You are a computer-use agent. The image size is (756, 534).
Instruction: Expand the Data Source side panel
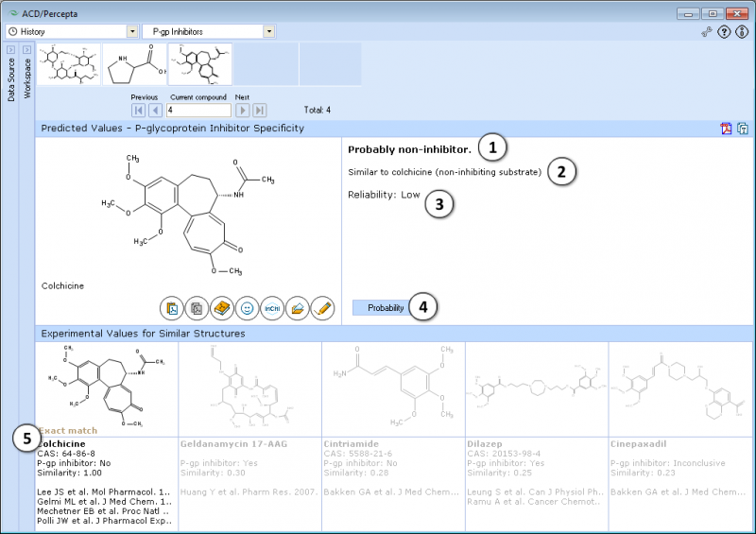10,49
